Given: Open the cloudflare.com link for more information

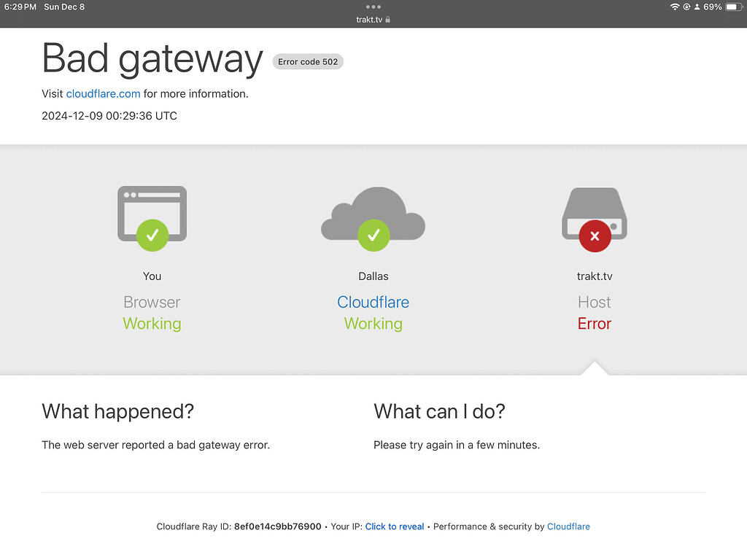Looking at the screenshot, I should pyautogui.click(x=103, y=93).
